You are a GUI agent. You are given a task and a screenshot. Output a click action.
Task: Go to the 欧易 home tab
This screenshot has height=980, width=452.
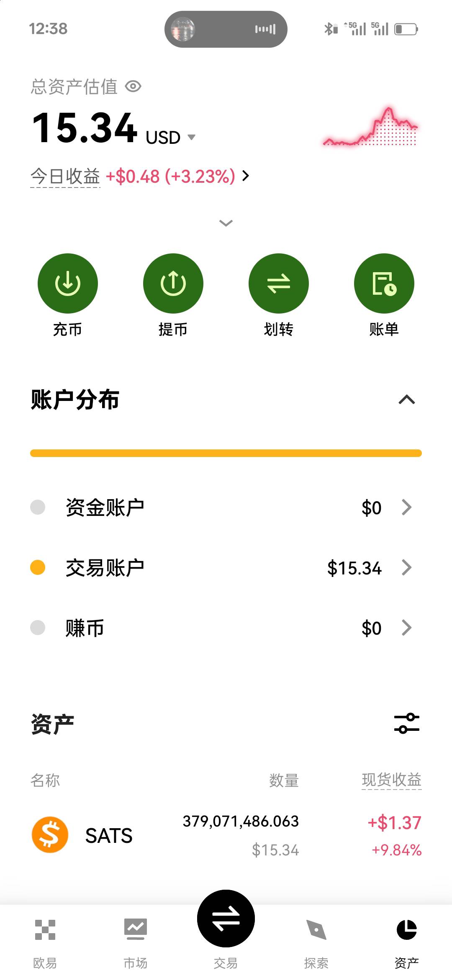(45, 942)
